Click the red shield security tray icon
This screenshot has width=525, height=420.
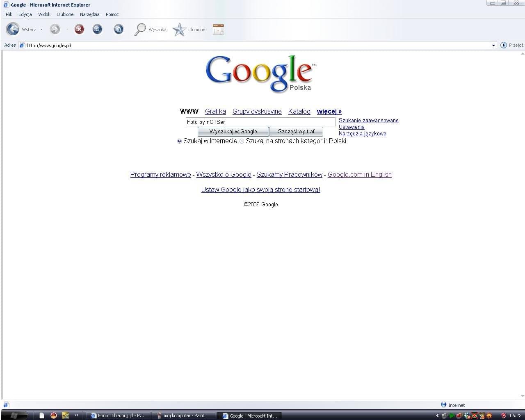point(504,415)
